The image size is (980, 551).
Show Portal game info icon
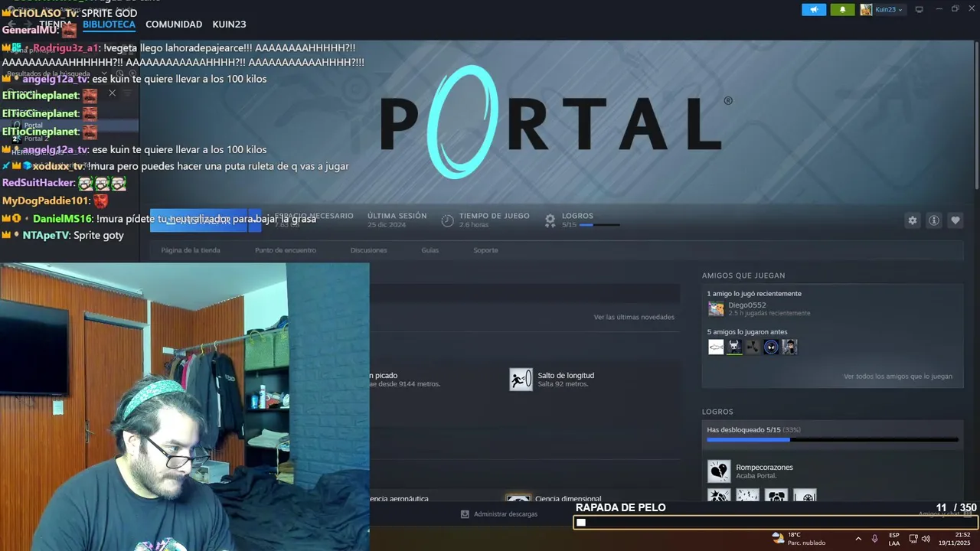pos(933,220)
